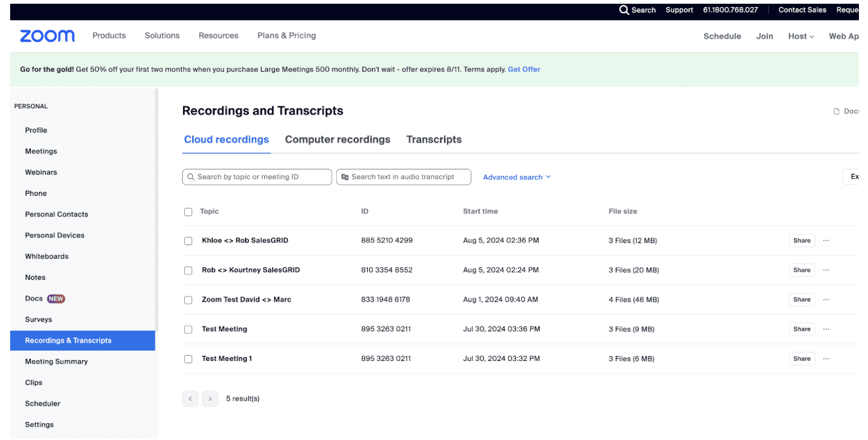Open Whiteboards in the sidebar

[46, 257]
